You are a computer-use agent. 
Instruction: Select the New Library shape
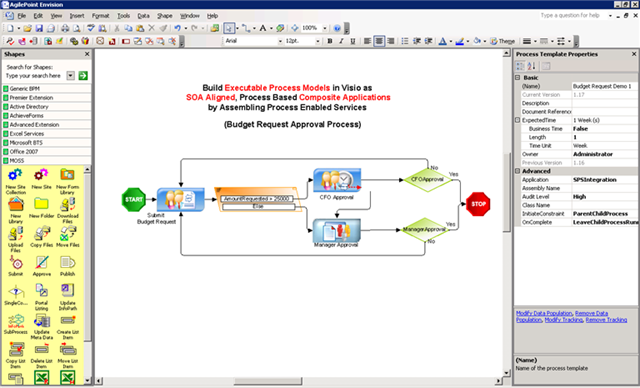coord(16,210)
